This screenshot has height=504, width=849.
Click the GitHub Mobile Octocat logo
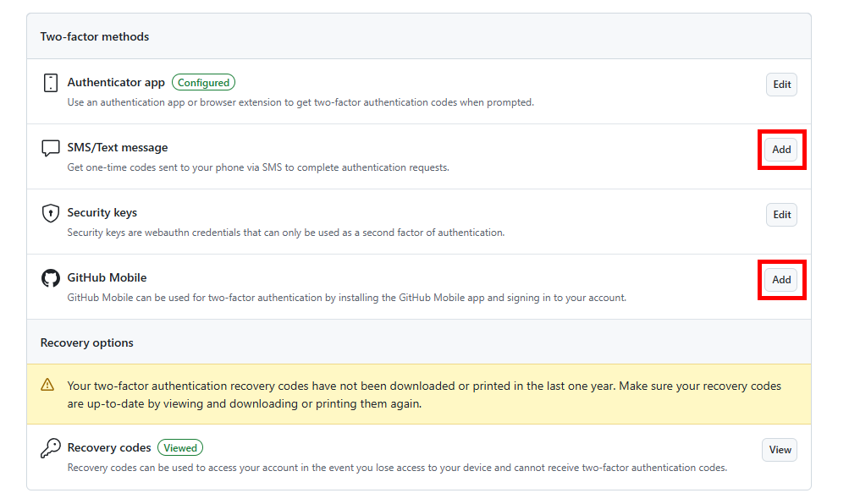(x=51, y=278)
